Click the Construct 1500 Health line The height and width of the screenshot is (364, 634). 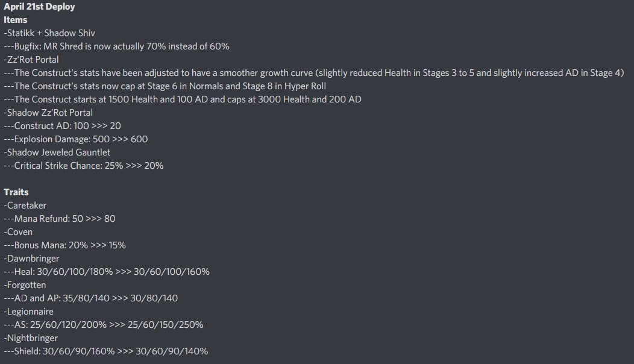click(183, 99)
